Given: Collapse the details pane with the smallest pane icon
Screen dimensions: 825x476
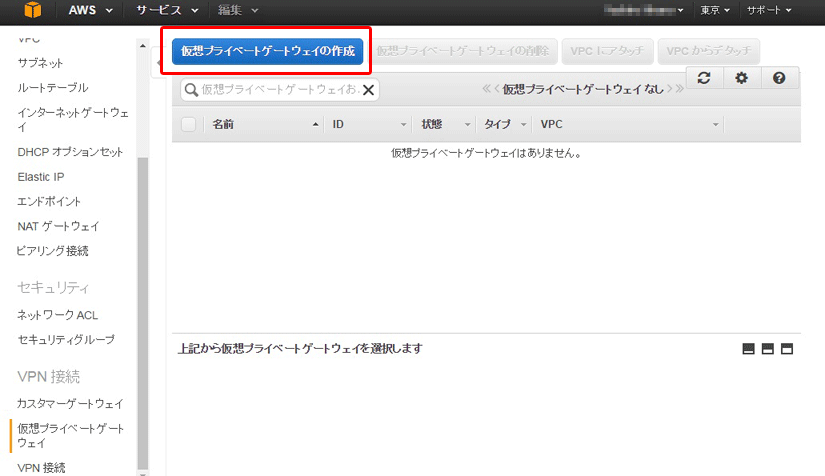Looking at the screenshot, I should click(x=748, y=349).
